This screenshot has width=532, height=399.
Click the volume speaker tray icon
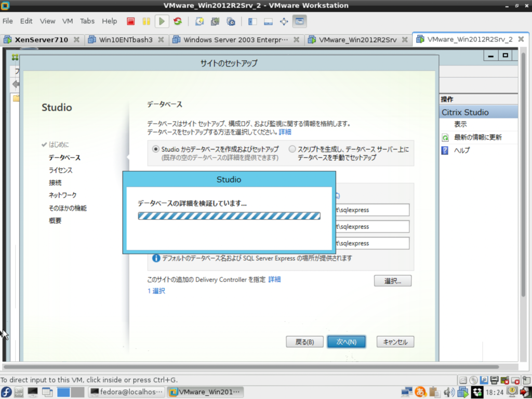click(x=448, y=392)
